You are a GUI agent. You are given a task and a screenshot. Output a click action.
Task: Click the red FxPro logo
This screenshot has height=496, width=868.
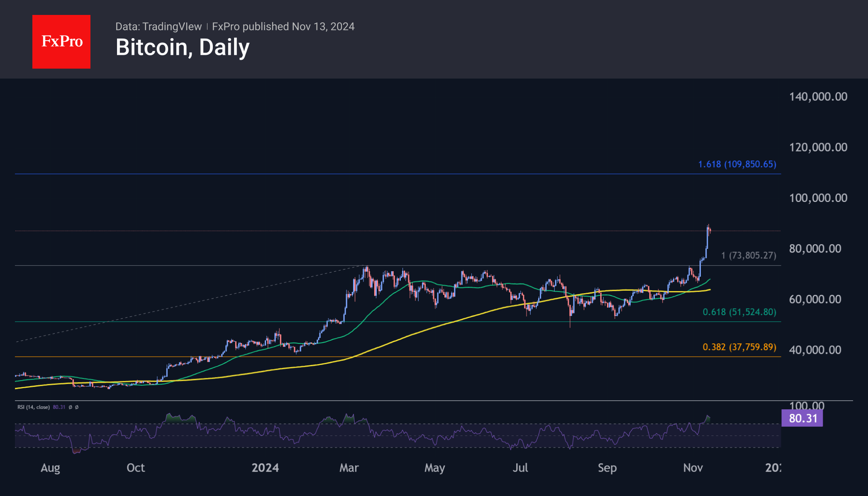(61, 41)
